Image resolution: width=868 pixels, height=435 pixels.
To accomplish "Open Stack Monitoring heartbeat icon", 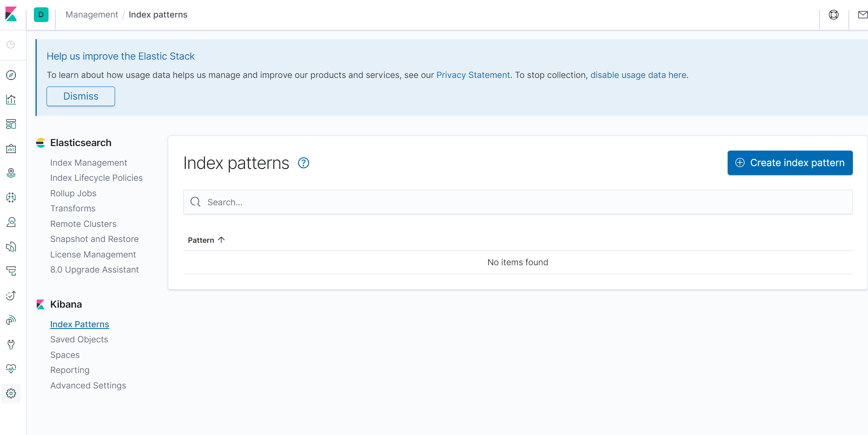I will (11, 369).
